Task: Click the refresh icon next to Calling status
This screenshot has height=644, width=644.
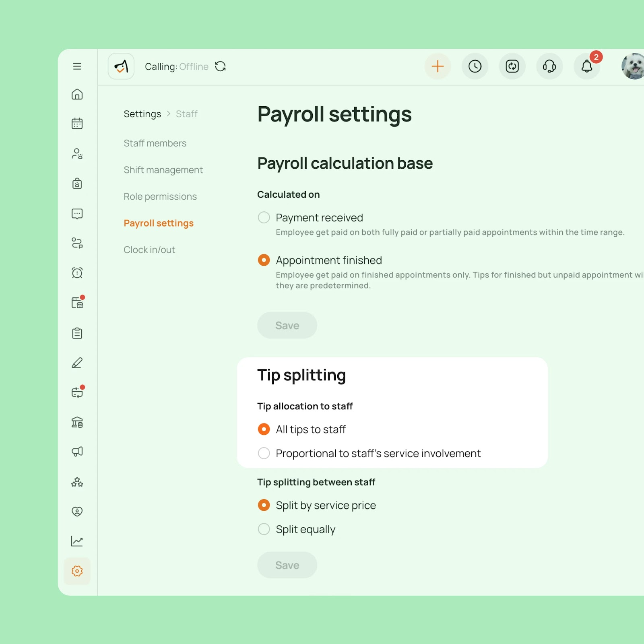Action: click(x=221, y=66)
